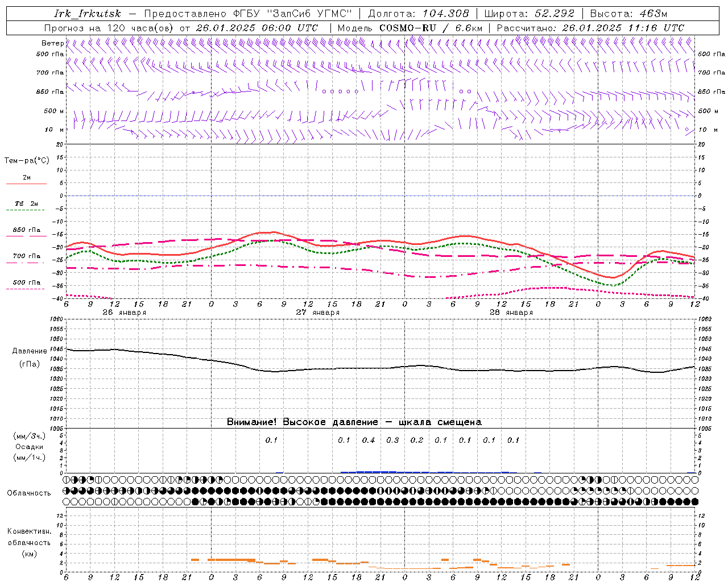The image size is (728, 582).
Task: Click the 0.3 precipitation value
Action: (392, 440)
